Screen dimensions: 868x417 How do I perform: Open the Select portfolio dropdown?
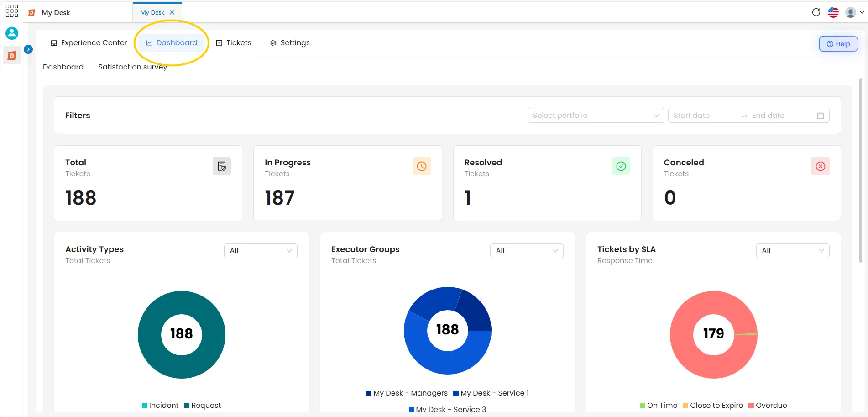tap(596, 115)
